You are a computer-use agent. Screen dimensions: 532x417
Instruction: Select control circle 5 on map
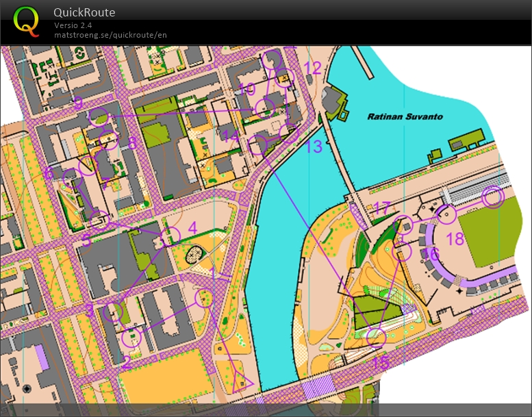(99, 219)
